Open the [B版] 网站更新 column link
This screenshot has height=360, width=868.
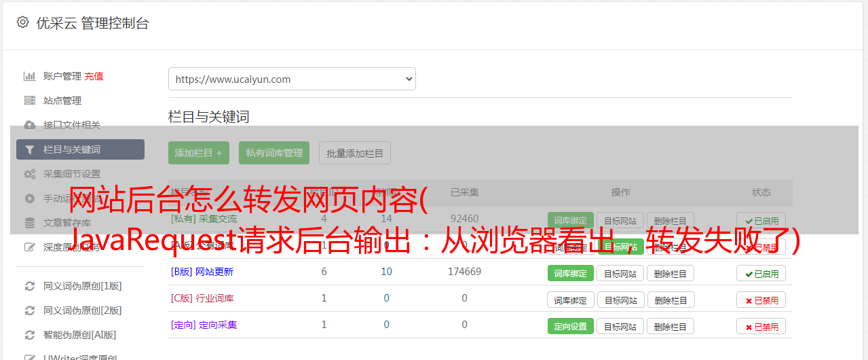coord(202,272)
